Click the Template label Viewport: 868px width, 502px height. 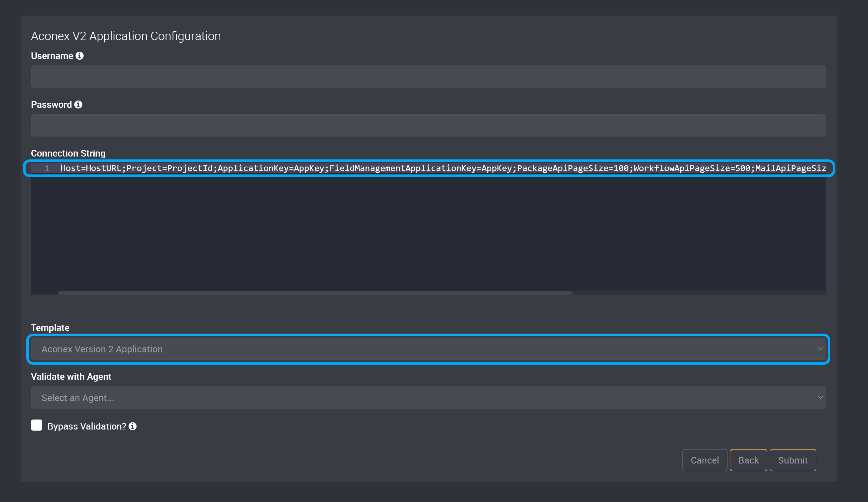coord(50,328)
